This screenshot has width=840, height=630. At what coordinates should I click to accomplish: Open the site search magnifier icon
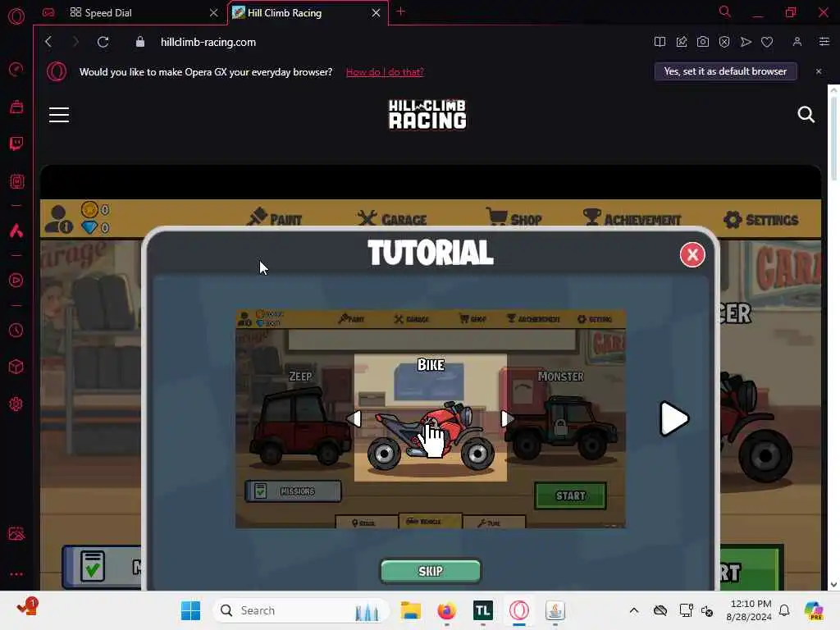coord(806,114)
